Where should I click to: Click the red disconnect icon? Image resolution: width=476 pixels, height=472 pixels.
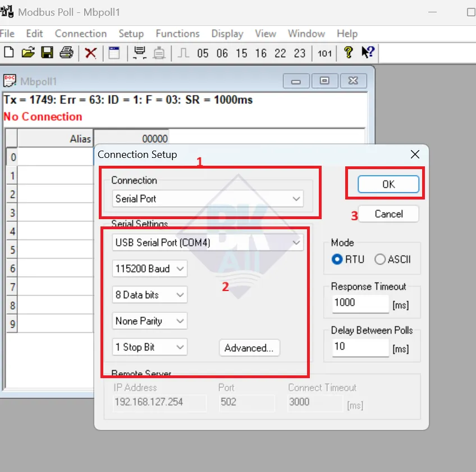(x=91, y=52)
